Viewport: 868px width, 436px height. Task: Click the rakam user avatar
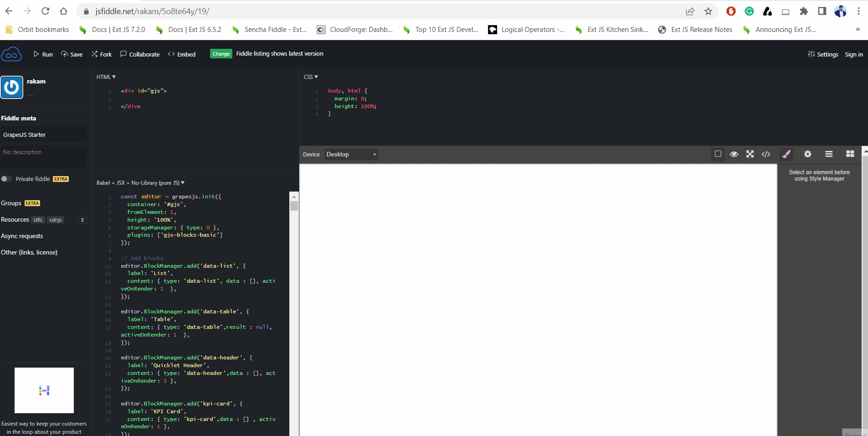[x=12, y=87]
